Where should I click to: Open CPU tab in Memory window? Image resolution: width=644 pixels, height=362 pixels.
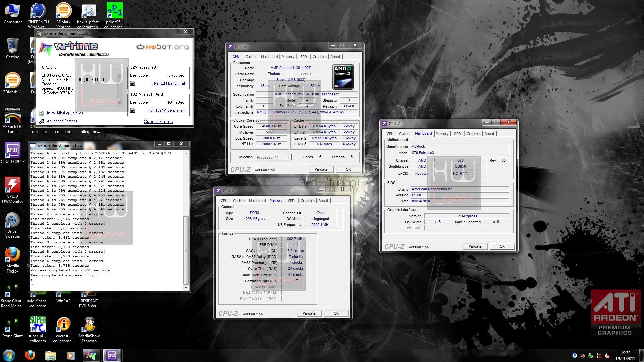[x=224, y=201]
